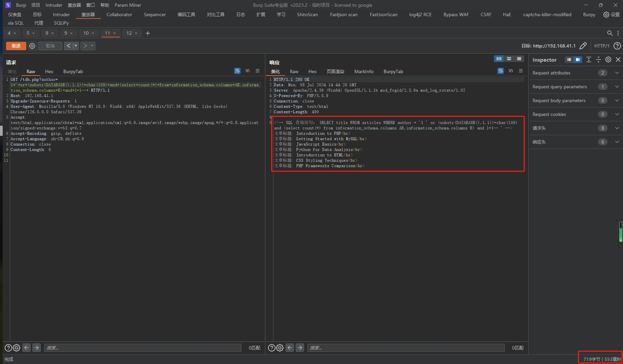Screen dimensions: 623x364
Task: Open Inspector settings gear
Action: (608, 60)
